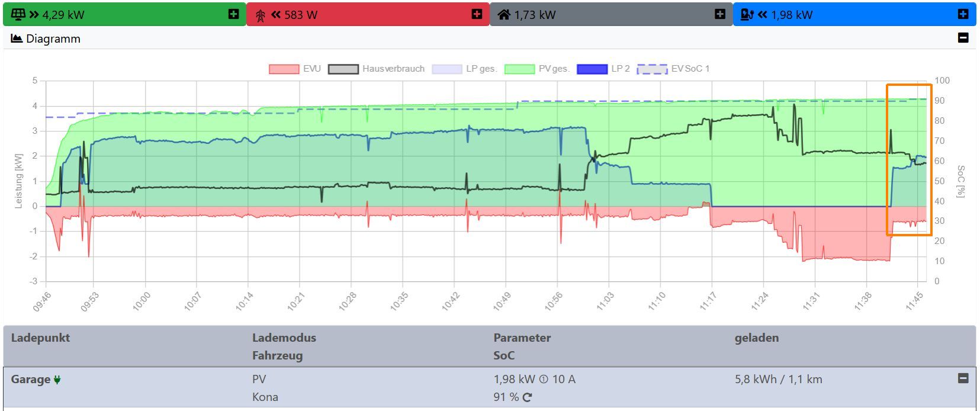980x411 pixels.
Task: Click the Kona vehicle name
Action: pos(265,397)
